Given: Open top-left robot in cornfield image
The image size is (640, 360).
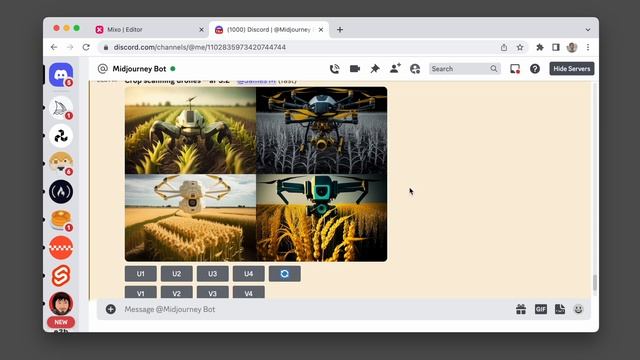Looking at the screenshot, I should click(190, 130).
